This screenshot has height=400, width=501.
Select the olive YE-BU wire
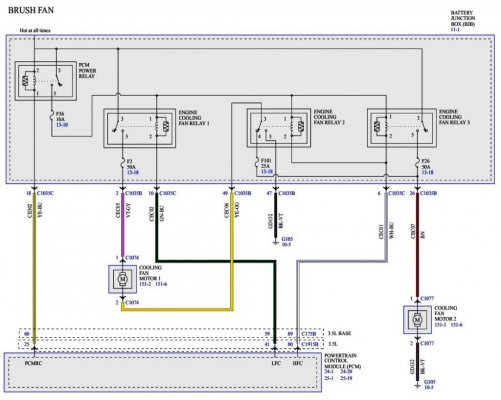coord(34,267)
